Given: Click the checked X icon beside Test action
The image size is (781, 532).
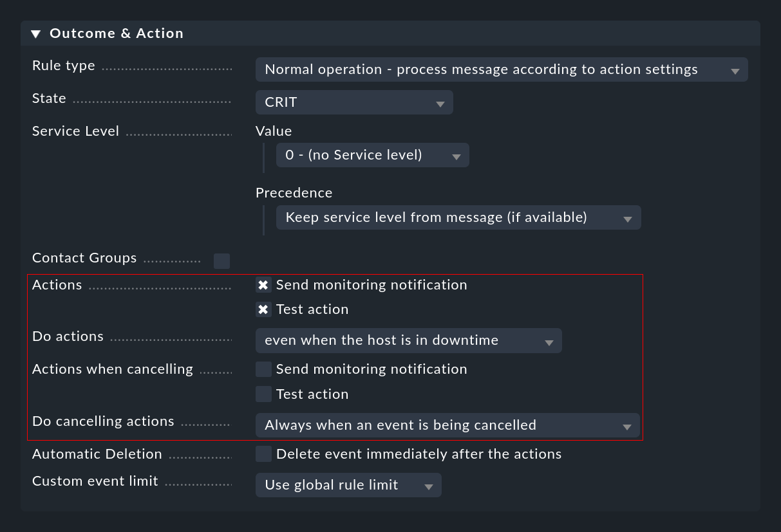Looking at the screenshot, I should click(263, 309).
